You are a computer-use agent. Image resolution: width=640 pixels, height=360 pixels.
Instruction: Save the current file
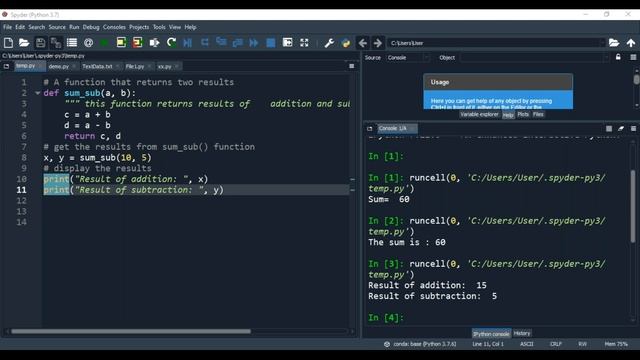click(40, 42)
